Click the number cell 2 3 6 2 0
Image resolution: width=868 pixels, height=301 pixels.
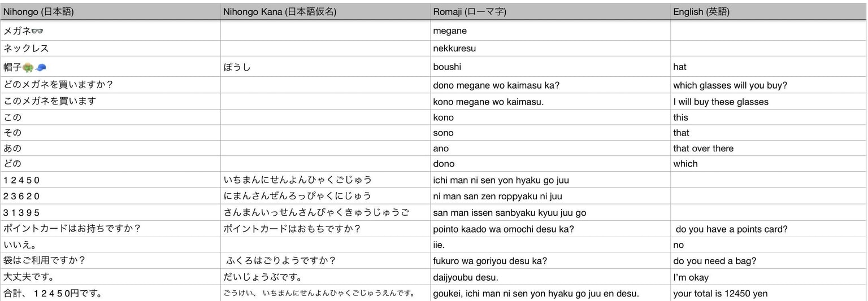click(111, 196)
